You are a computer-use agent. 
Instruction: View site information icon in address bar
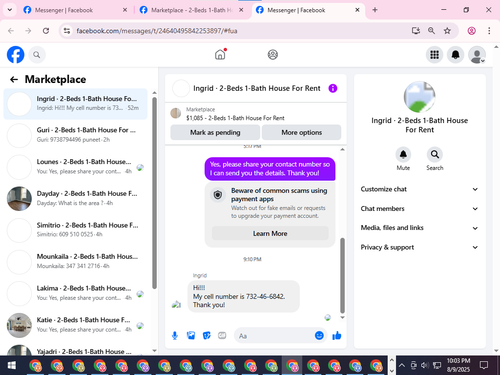coord(67,31)
